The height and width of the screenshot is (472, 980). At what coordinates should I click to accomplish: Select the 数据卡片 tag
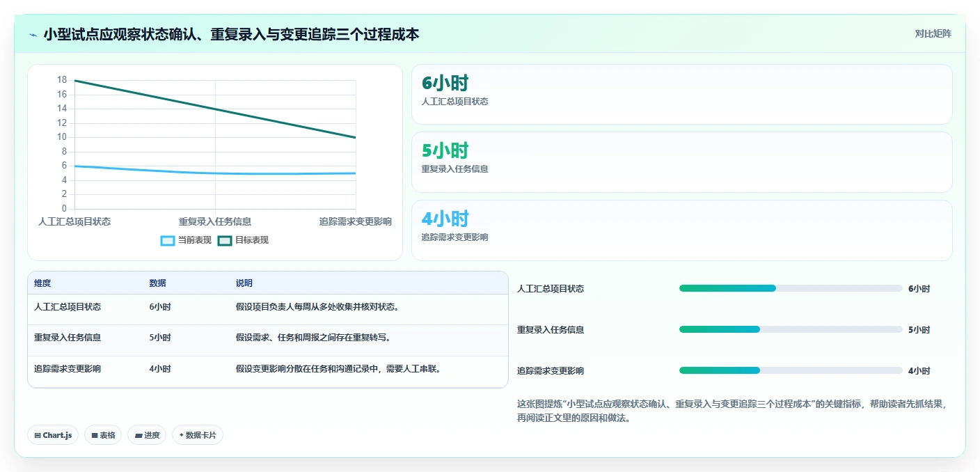(198, 435)
